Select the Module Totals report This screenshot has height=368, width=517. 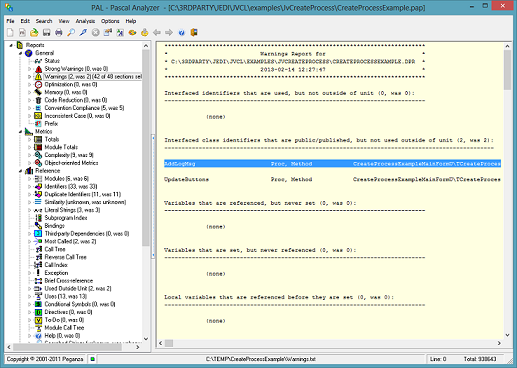(61, 147)
